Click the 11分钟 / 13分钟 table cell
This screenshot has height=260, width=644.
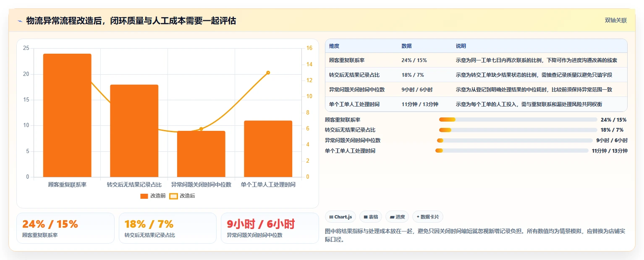tap(420, 104)
